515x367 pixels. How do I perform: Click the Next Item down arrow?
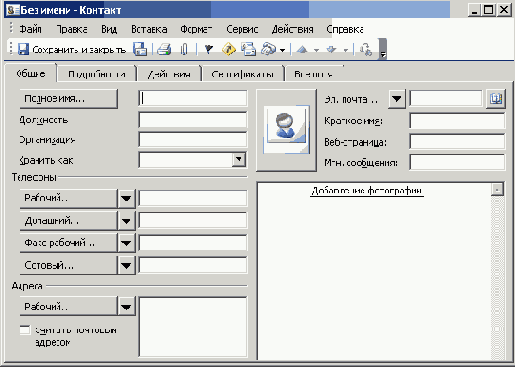pyautogui.click(x=331, y=50)
